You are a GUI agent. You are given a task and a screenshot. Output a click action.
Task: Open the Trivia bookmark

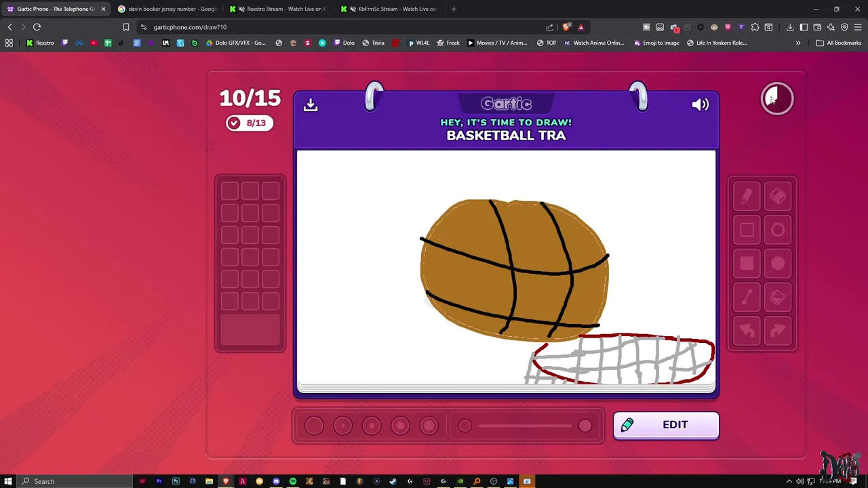(373, 43)
